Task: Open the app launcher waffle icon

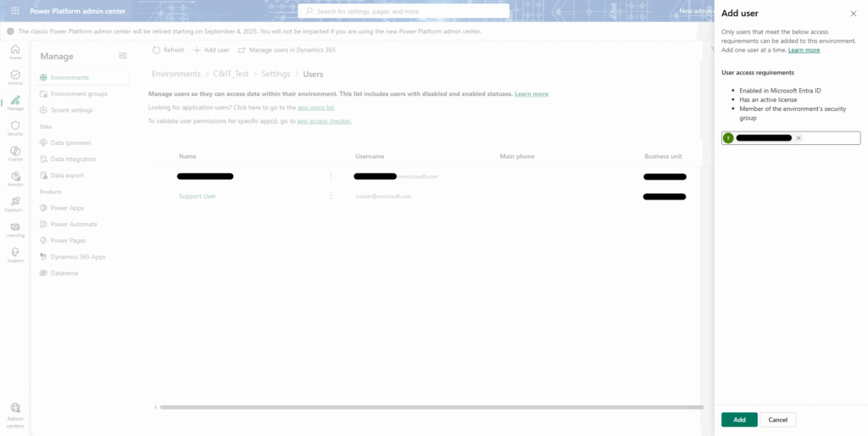Action: click(15, 11)
